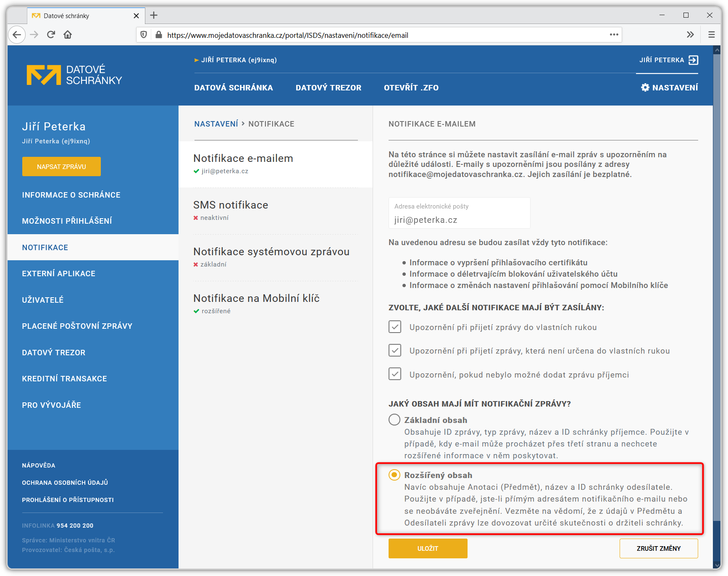Check the upozornění při přijetí zprávy do vlastních rukou box

395,327
